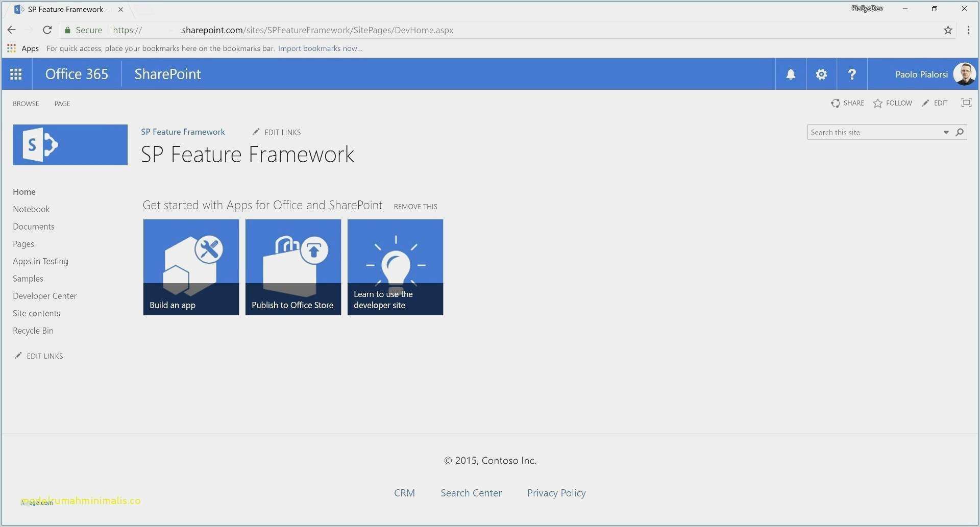Image resolution: width=980 pixels, height=527 pixels.
Task: Open the Chrome Apps shortcut
Action: pyautogui.click(x=23, y=48)
